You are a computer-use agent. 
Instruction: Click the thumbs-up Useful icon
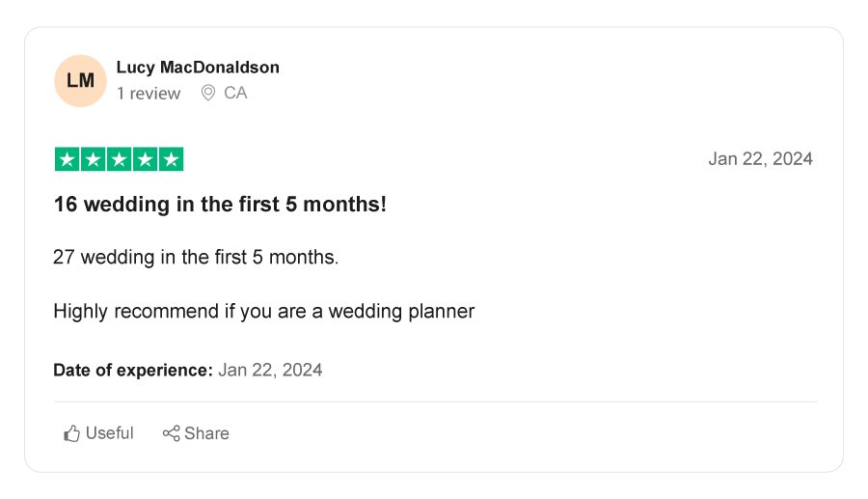[x=71, y=433]
